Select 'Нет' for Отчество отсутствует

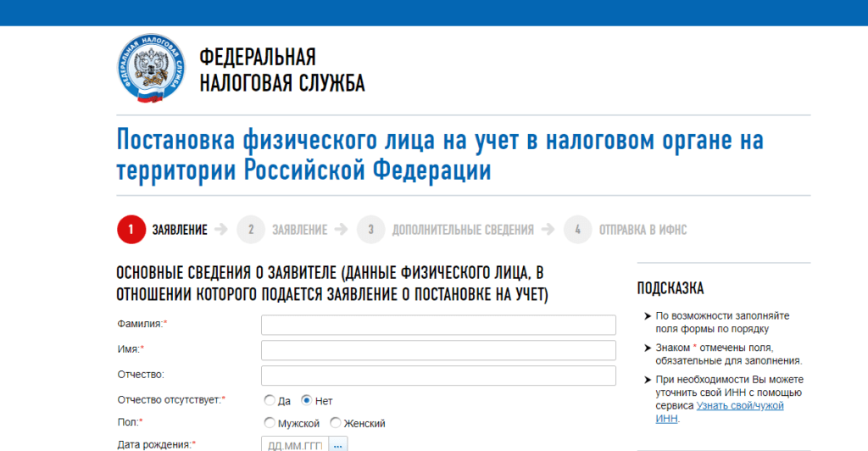(x=307, y=400)
